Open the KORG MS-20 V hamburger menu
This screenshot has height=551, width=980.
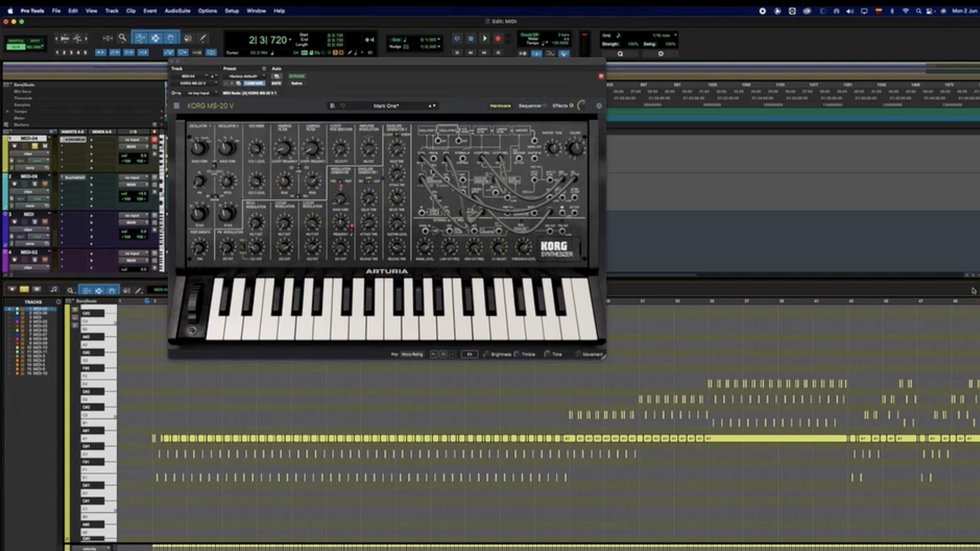(x=177, y=106)
